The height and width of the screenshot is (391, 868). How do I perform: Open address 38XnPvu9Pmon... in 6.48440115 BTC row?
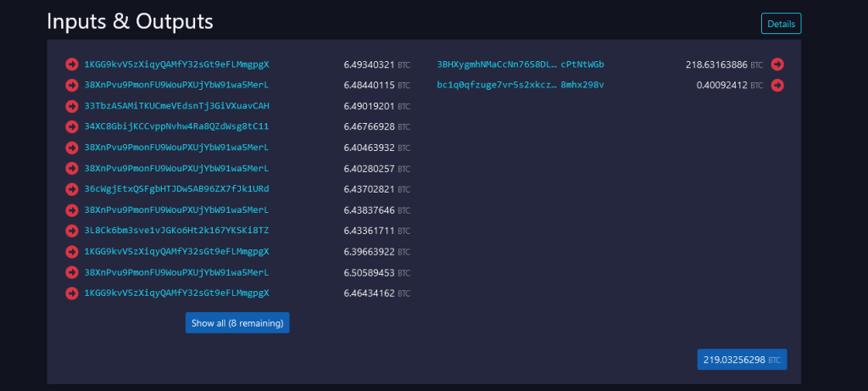(176, 86)
